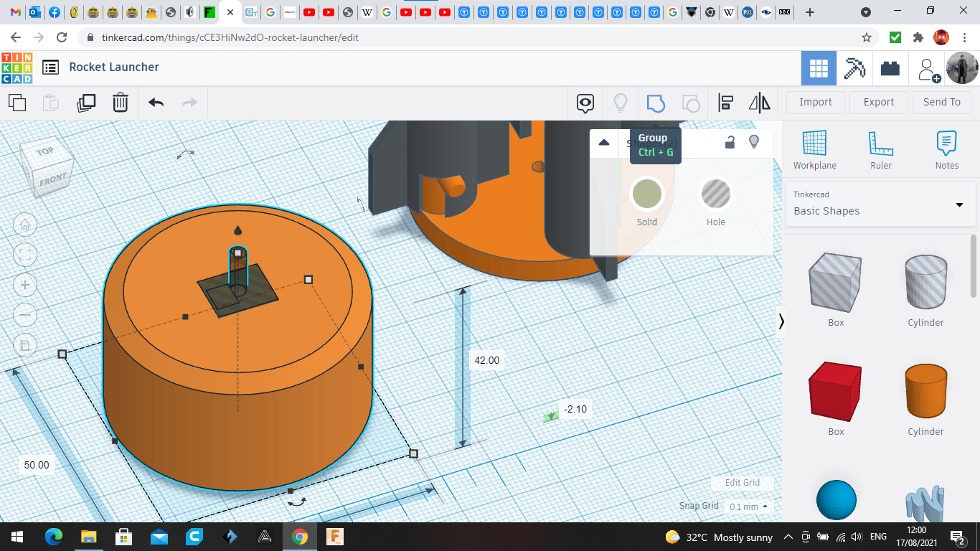
Task: Open the Basic Shapes library dropdown
Action: [880, 204]
